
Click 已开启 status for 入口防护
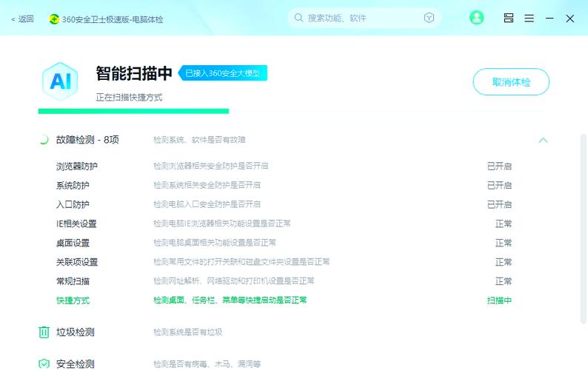[x=499, y=204]
